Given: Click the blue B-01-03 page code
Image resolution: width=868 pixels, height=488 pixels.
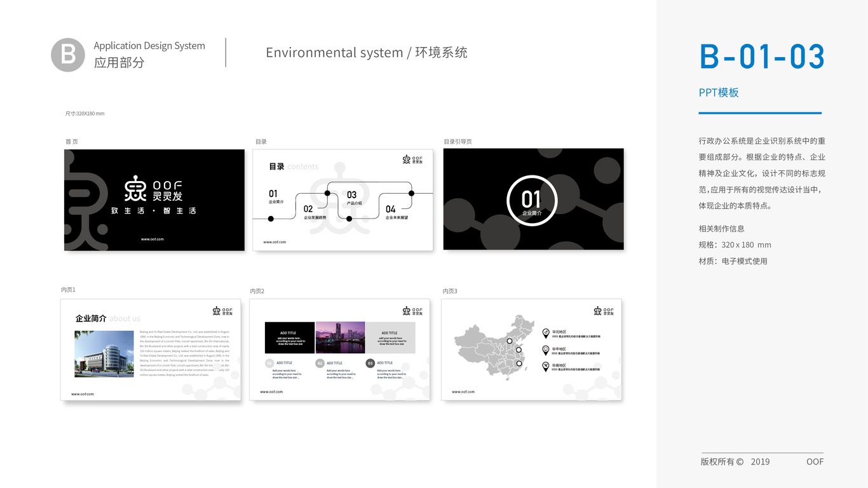Looking at the screenshot, I should click(762, 57).
